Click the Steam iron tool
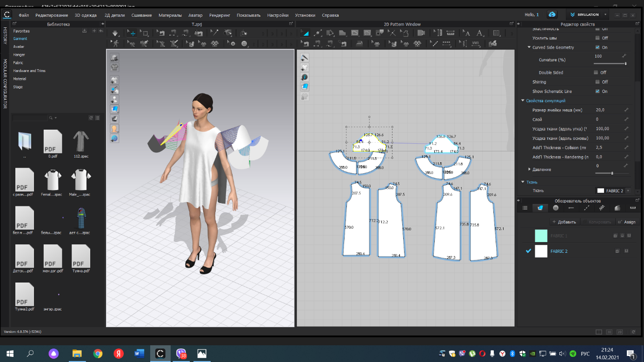Image resolution: width=644 pixels, height=362 pixels. tap(360, 43)
